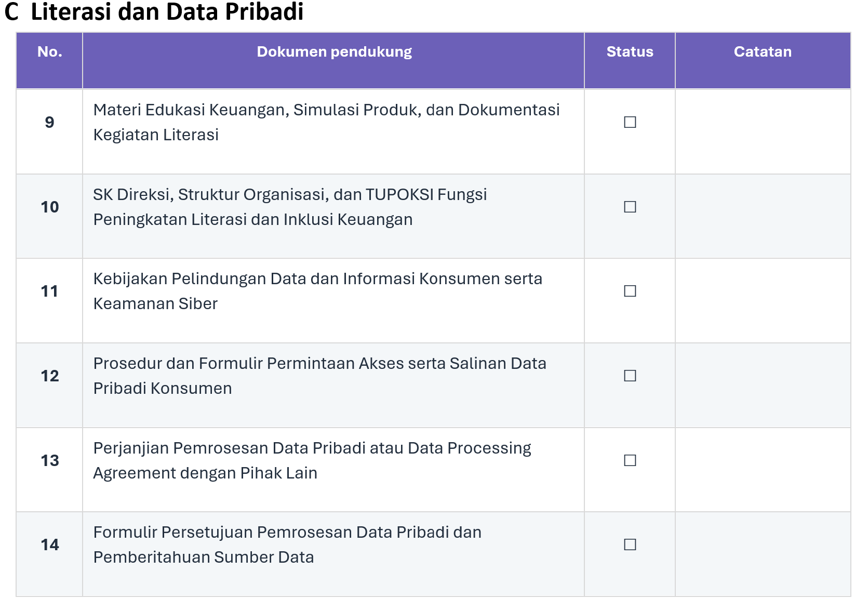This screenshot has width=868, height=611.
Task: Click the notes cell for row 11
Action: click(763, 301)
